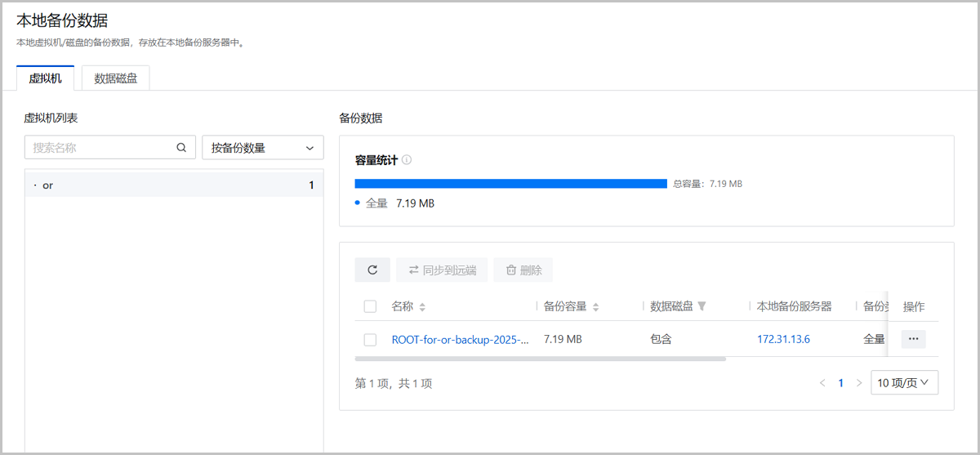The image size is (980, 455).
Task: Click the blue capacity usage bar
Action: click(x=511, y=184)
